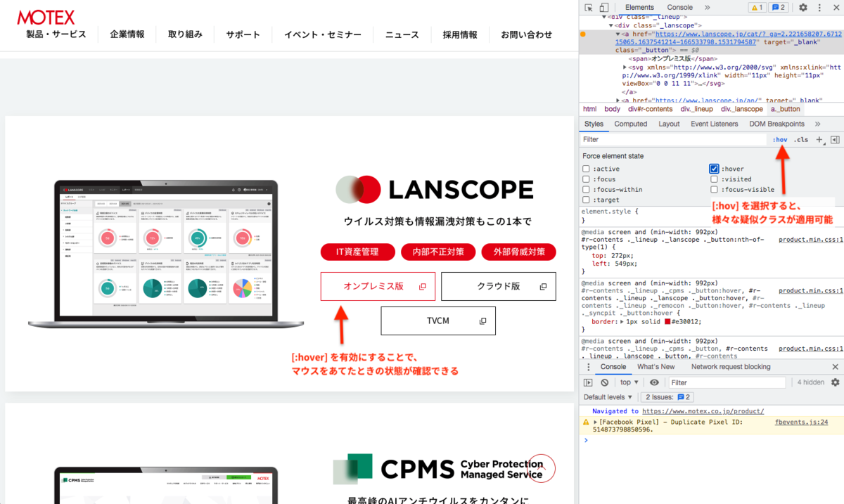Collapse the div class _lineup node
Viewport: 844px width, 504px height.
pos(603,17)
